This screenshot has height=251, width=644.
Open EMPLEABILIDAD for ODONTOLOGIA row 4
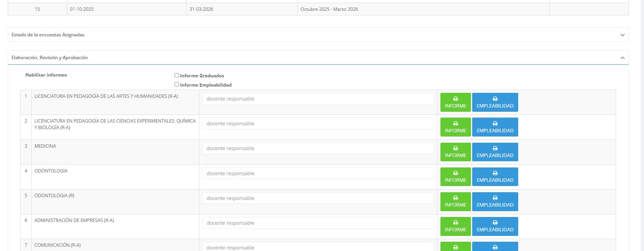tap(495, 177)
